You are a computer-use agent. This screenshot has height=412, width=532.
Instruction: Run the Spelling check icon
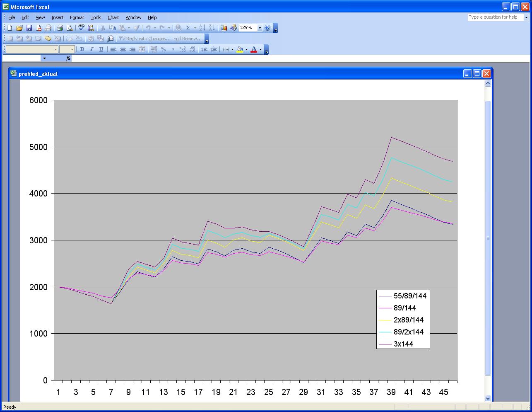coord(81,28)
